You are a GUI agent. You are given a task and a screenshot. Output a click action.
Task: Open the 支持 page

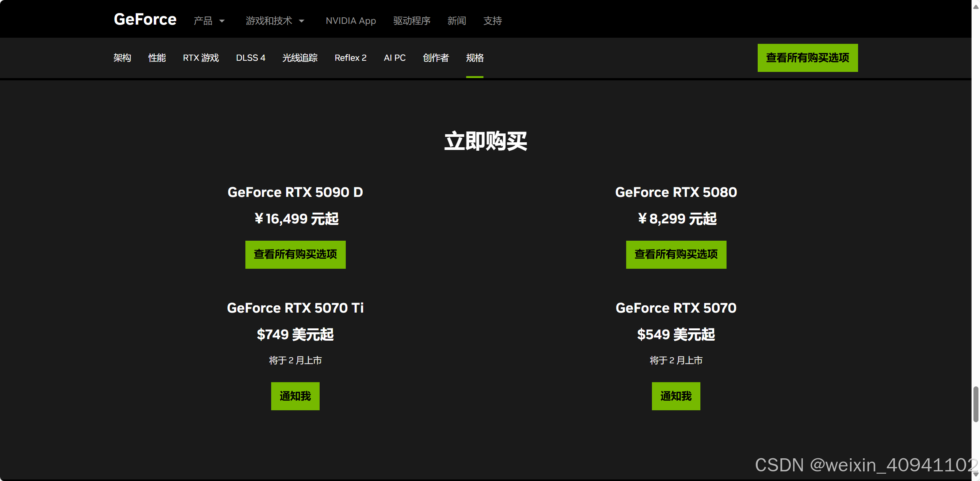pos(492,21)
